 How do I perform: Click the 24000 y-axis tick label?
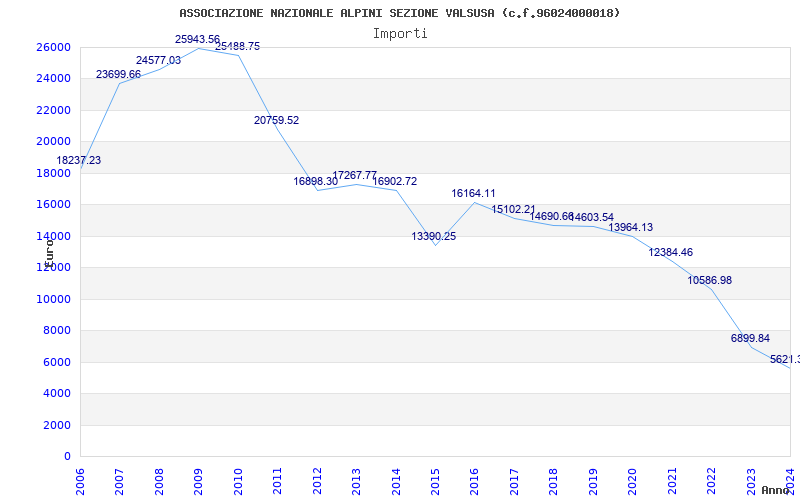pos(53,79)
